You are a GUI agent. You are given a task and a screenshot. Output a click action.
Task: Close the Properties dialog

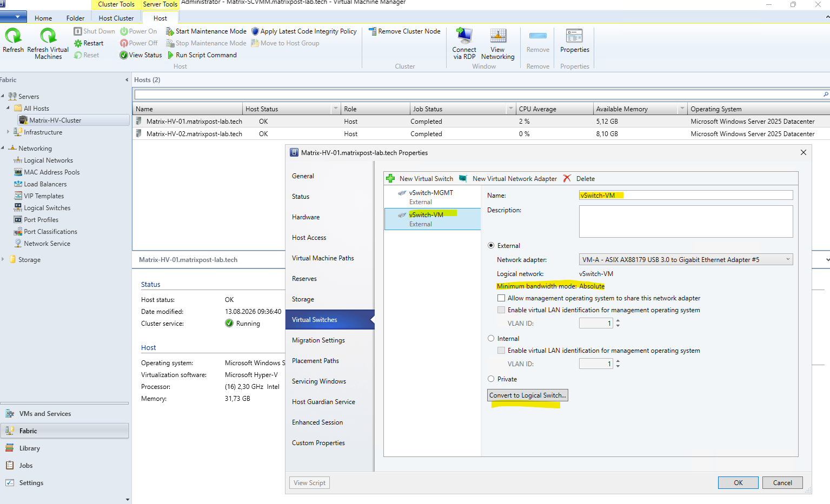coord(803,152)
